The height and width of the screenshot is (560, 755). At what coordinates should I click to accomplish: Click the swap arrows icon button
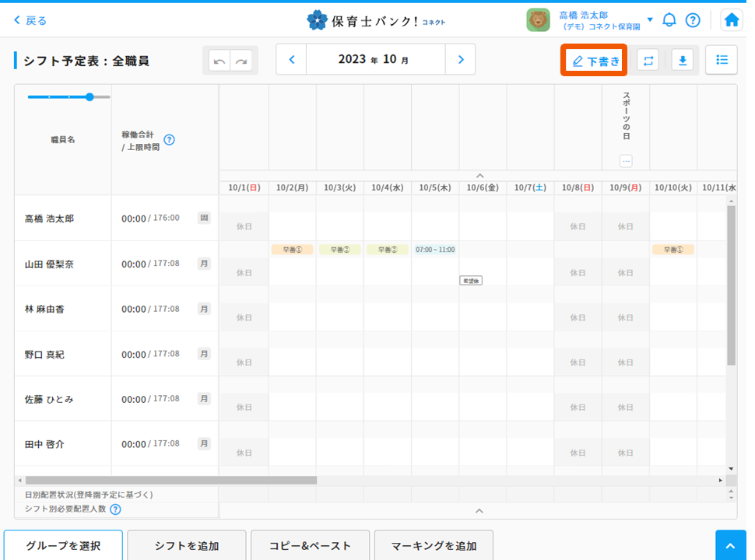tap(648, 60)
